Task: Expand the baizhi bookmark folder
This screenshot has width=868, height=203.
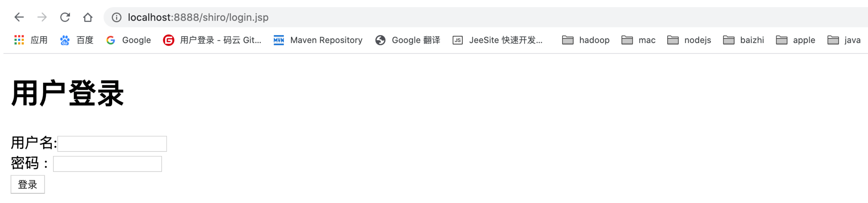Action: coord(743,40)
